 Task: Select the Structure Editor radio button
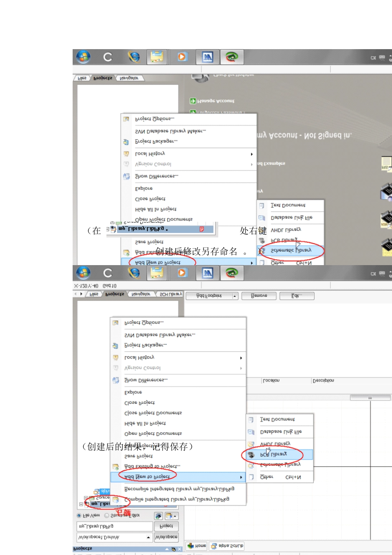click(106, 515)
